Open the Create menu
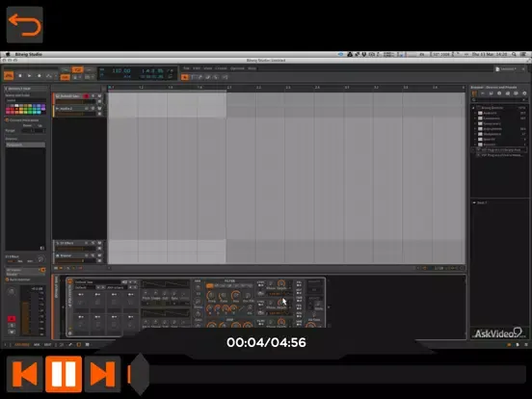Image resolution: width=532 pixels, height=399 pixels. pyautogui.click(x=221, y=68)
